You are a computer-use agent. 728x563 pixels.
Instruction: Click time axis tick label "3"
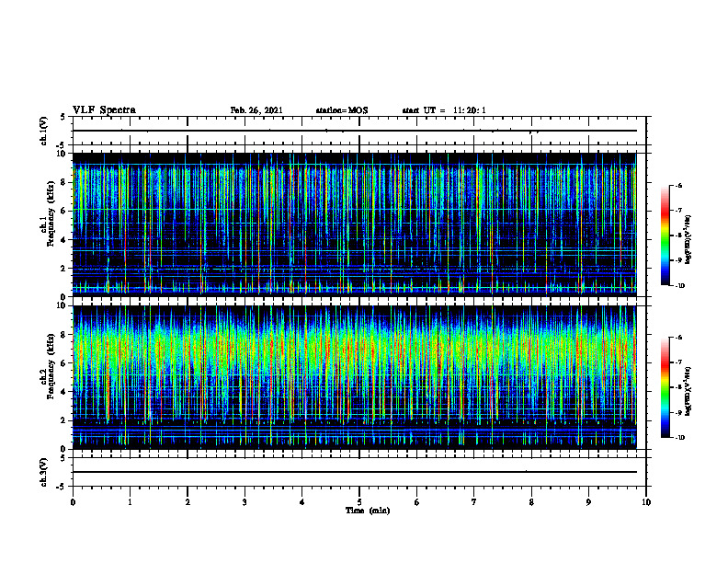click(245, 502)
